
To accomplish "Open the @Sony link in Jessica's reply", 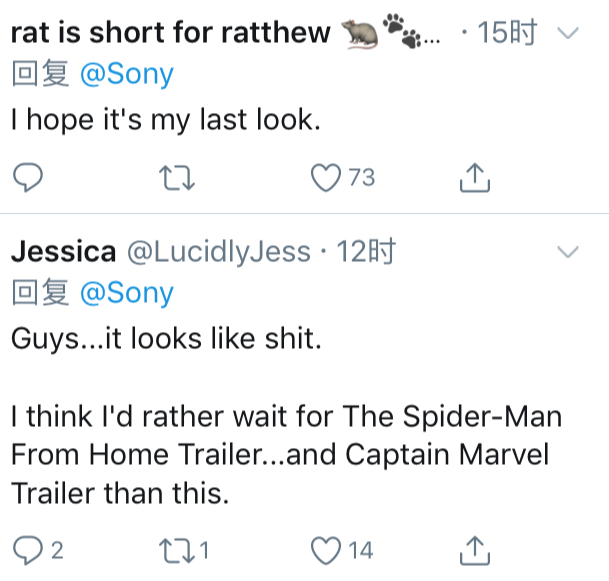I will 127,293.
